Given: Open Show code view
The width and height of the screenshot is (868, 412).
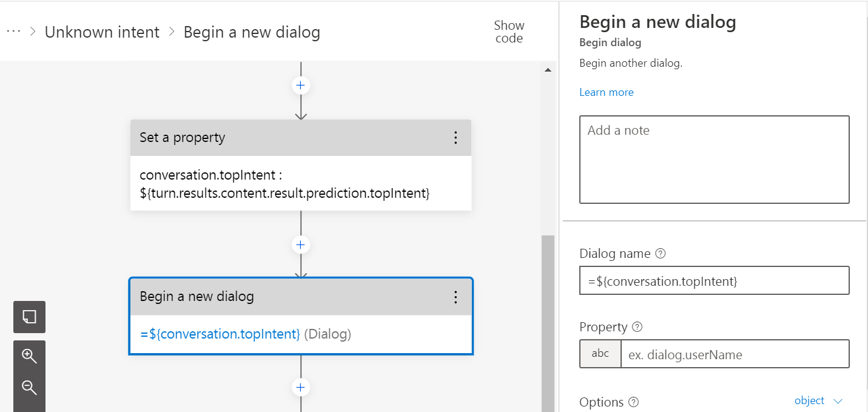Looking at the screenshot, I should [508, 31].
